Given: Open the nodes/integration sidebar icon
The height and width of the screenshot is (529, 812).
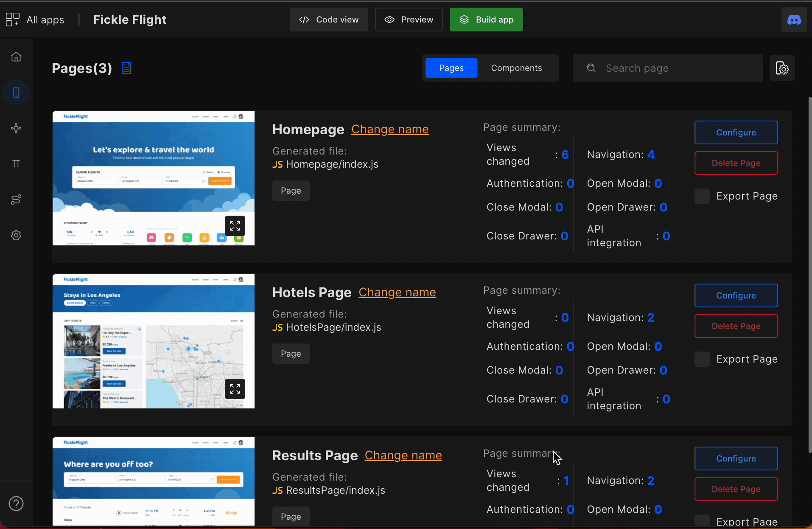Looking at the screenshot, I should [16, 128].
